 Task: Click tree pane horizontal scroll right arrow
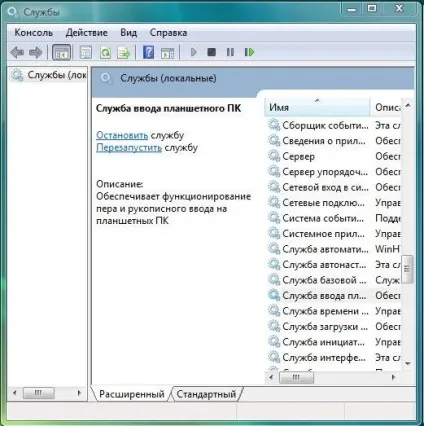(79, 393)
